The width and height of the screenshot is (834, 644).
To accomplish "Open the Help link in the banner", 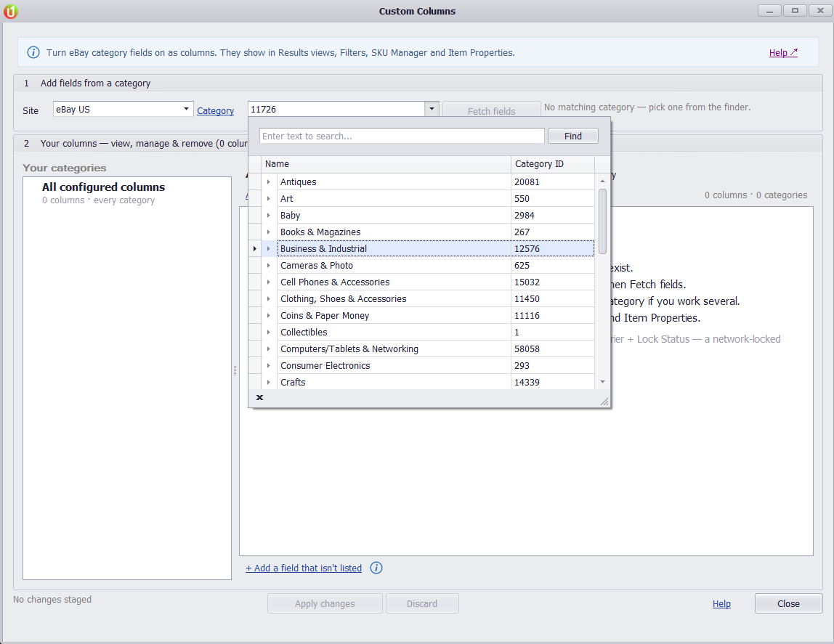I will [783, 52].
